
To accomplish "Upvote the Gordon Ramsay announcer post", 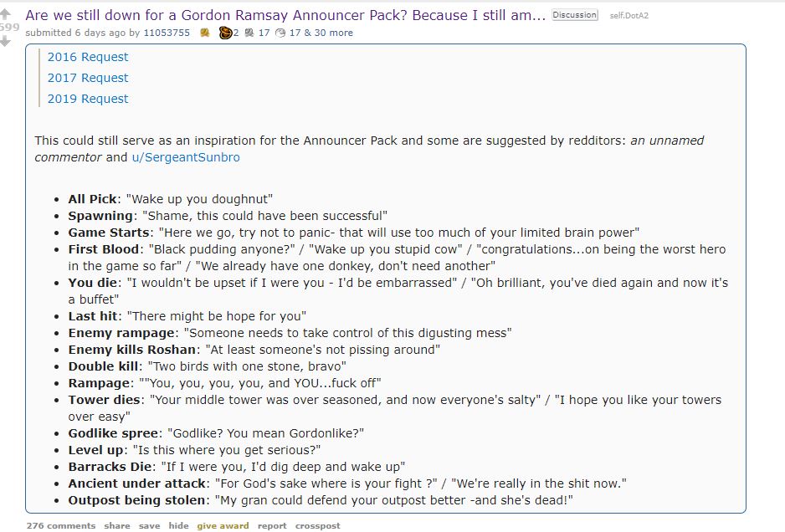I will [7, 13].
